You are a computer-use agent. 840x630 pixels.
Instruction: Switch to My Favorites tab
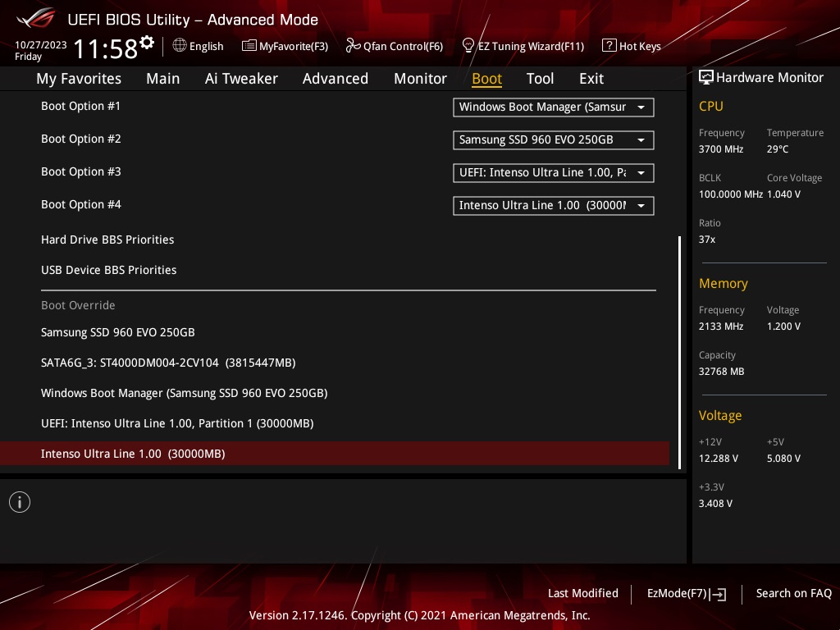tap(79, 79)
